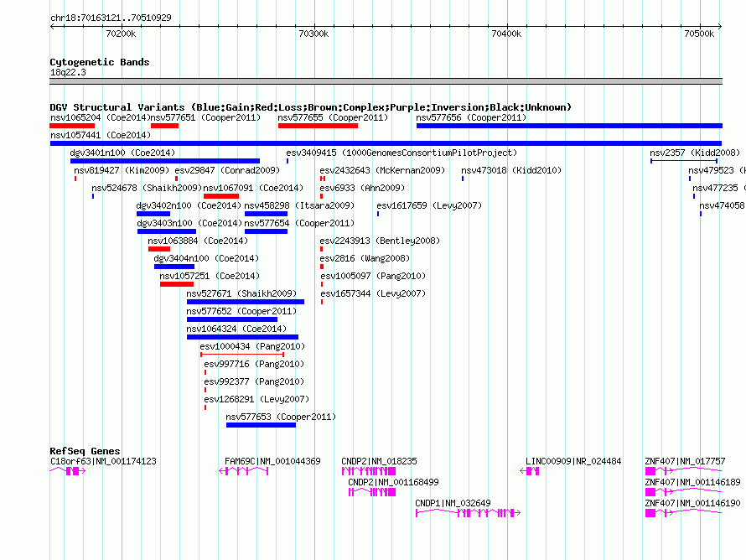Viewport: 746px width, 560px height.
Task: Open nsv1057251 (Coe2014) variant
Action: pos(210,276)
